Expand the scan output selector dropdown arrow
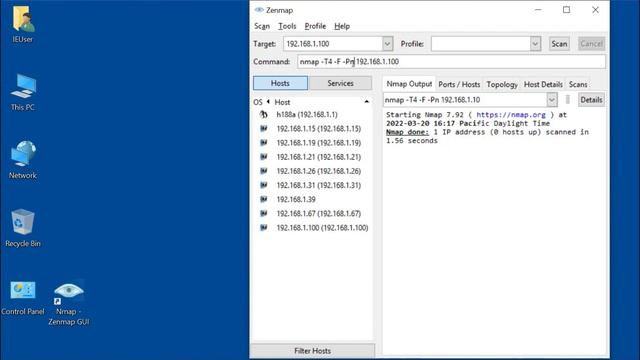 click(x=552, y=100)
